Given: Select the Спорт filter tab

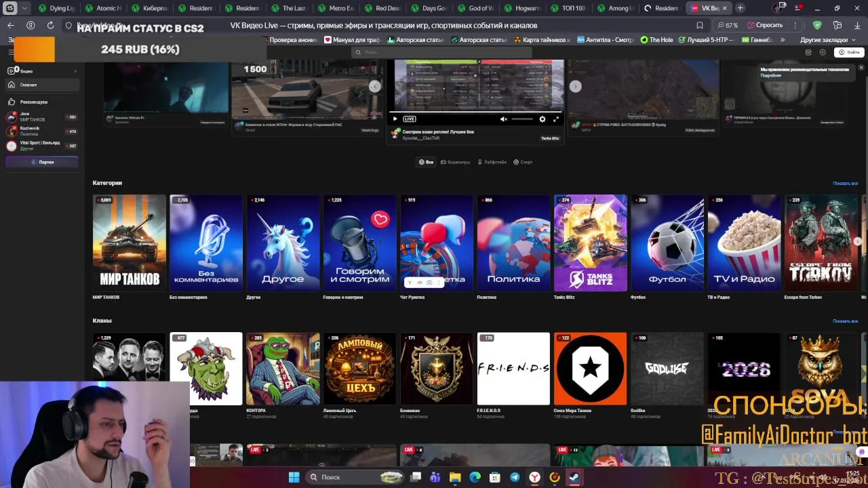Looking at the screenshot, I should pyautogui.click(x=523, y=162).
